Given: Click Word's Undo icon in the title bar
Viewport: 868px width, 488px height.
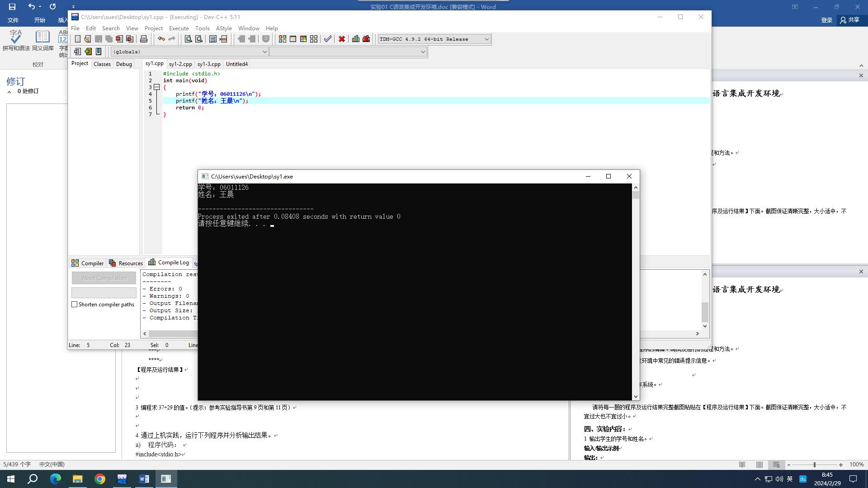Looking at the screenshot, I should click(x=31, y=7).
